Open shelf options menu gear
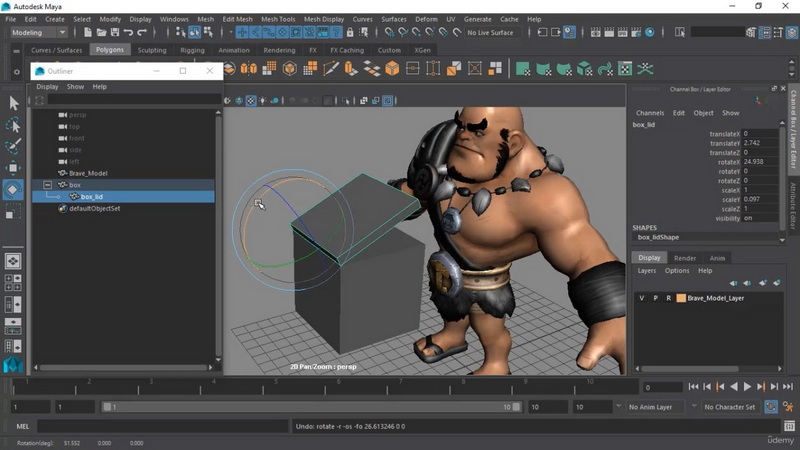 [x=17, y=72]
